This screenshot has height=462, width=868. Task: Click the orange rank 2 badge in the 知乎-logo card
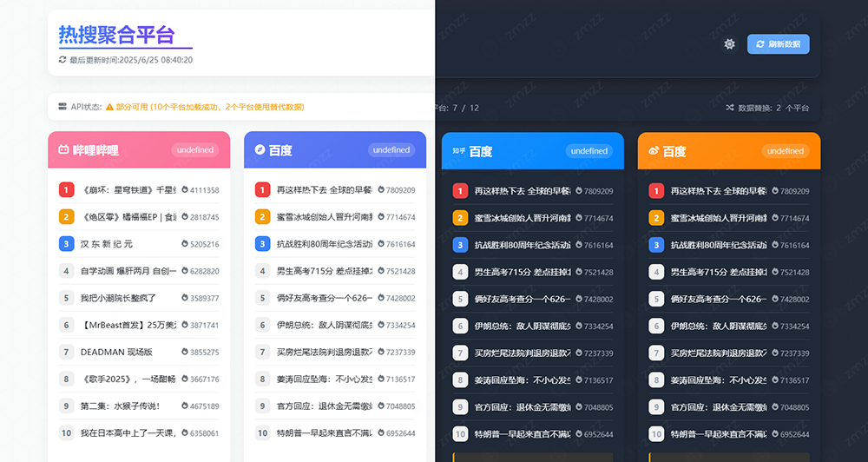[x=460, y=218]
